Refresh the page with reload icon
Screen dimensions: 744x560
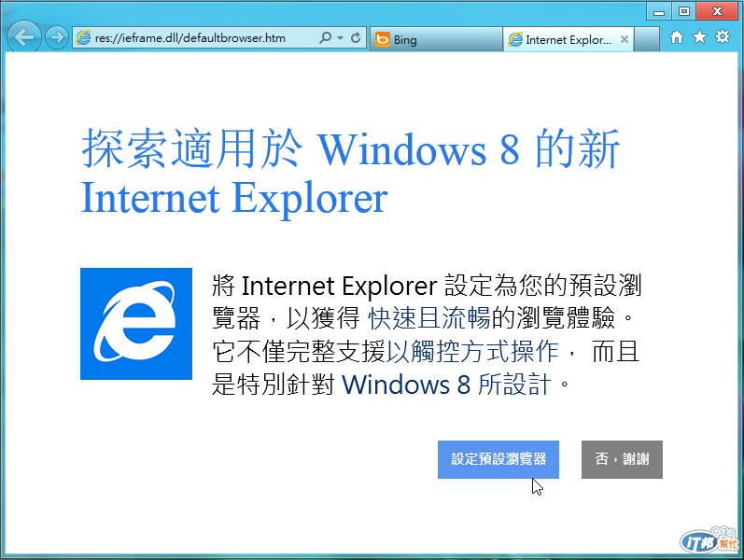[356, 37]
